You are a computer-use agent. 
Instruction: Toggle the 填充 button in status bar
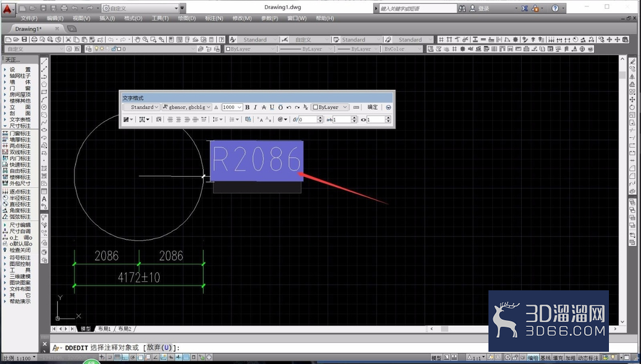[x=558, y=358]
